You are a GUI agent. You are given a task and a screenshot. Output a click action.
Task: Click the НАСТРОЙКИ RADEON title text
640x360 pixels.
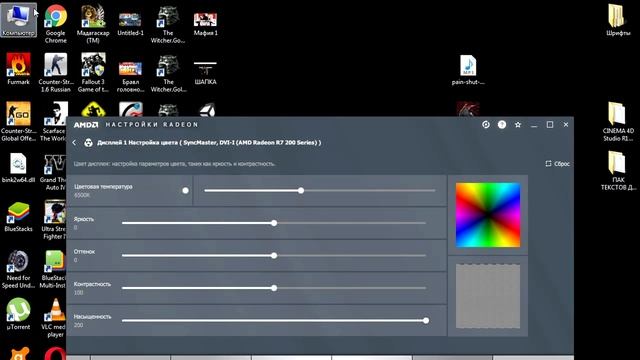coord(152,124)
